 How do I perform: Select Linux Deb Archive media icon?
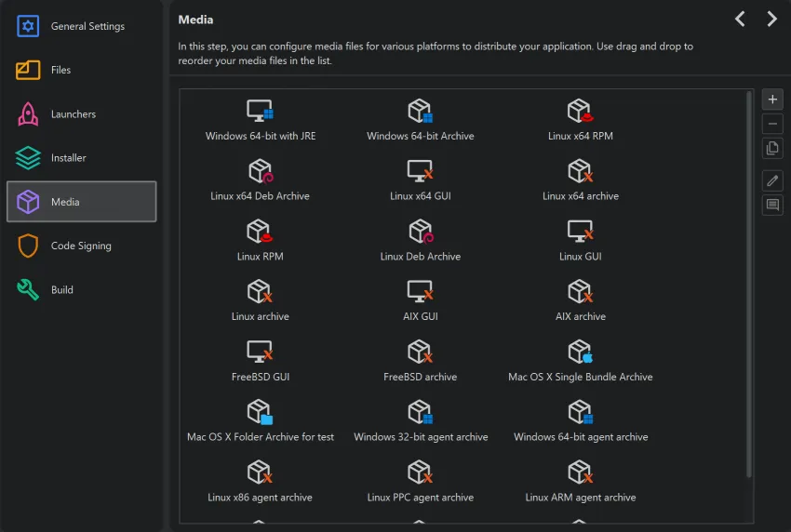tap(421, 232)
